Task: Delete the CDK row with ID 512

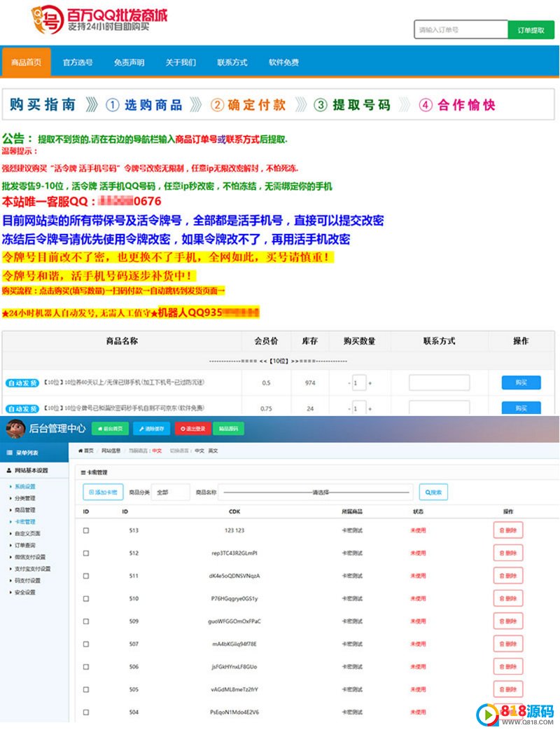Action: pos(508,553)
